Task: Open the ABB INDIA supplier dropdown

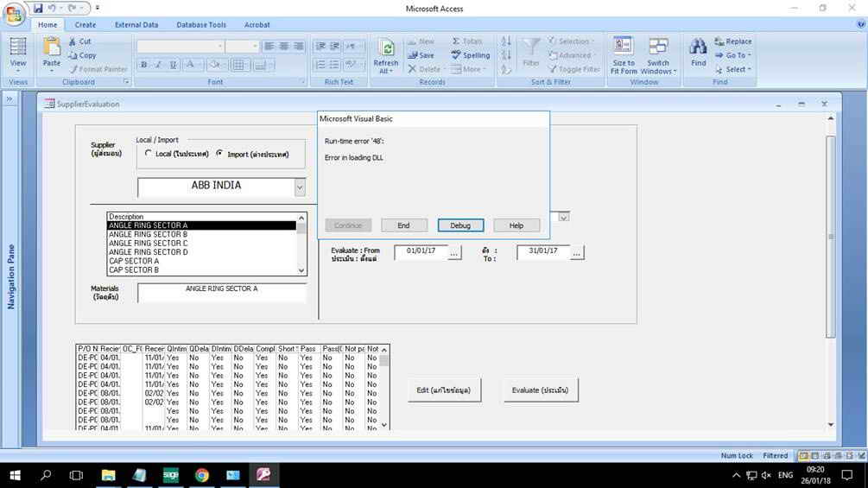Action: 300,187
